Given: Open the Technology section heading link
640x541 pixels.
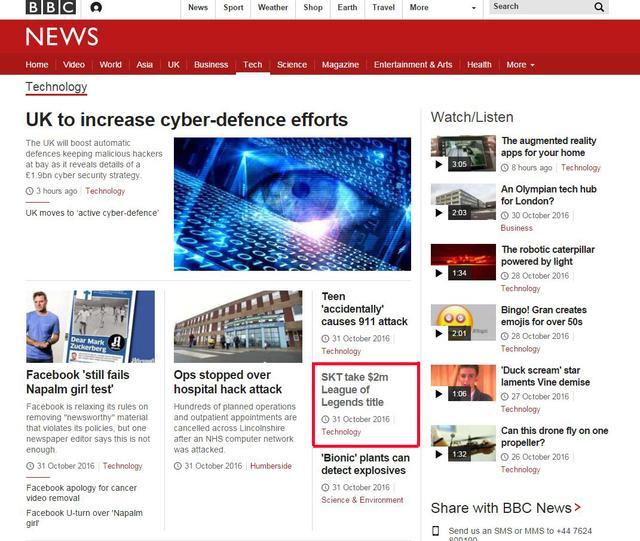Looking at the screenshot, I should point(56,87).
